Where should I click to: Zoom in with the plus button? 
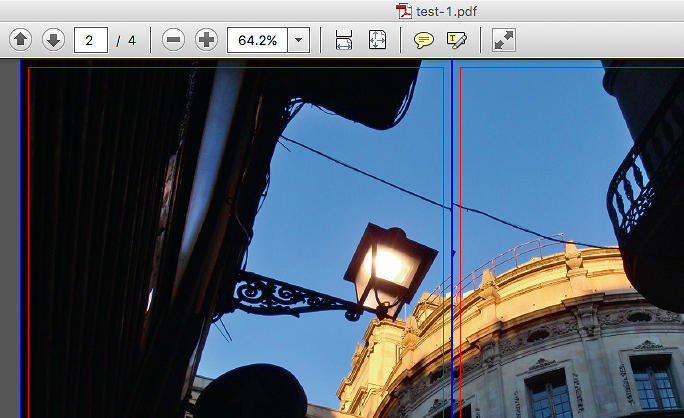206,40
